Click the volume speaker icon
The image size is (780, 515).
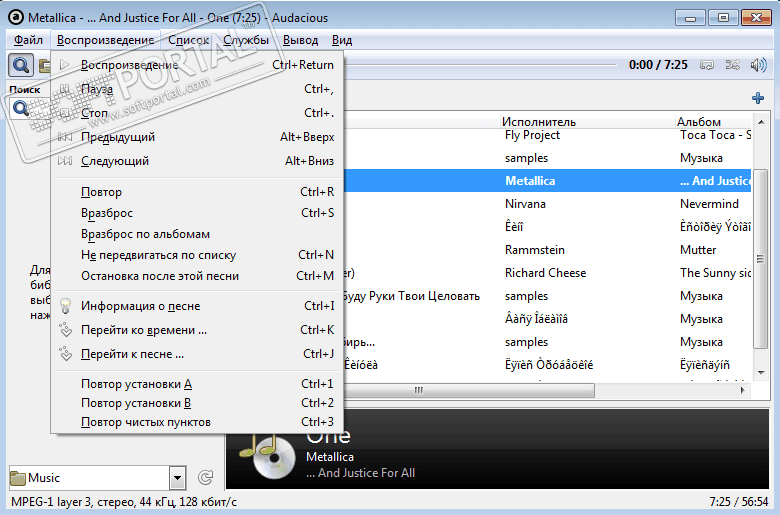pyautogui.click(x=758, y=65)
